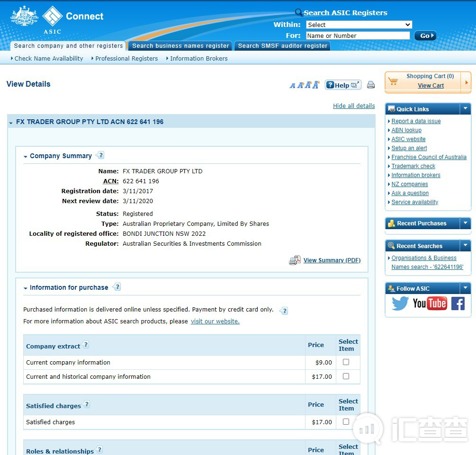Click the smallest font size icon

(x=292, y=86)
